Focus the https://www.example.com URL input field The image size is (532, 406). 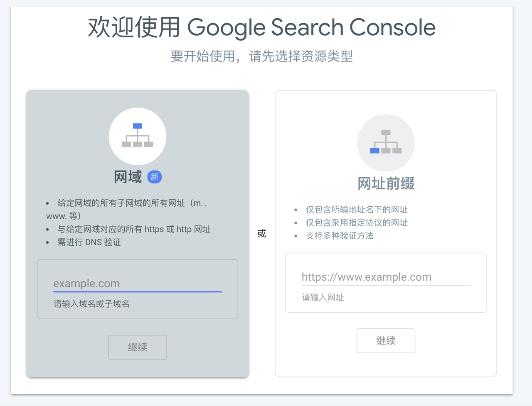386,277
